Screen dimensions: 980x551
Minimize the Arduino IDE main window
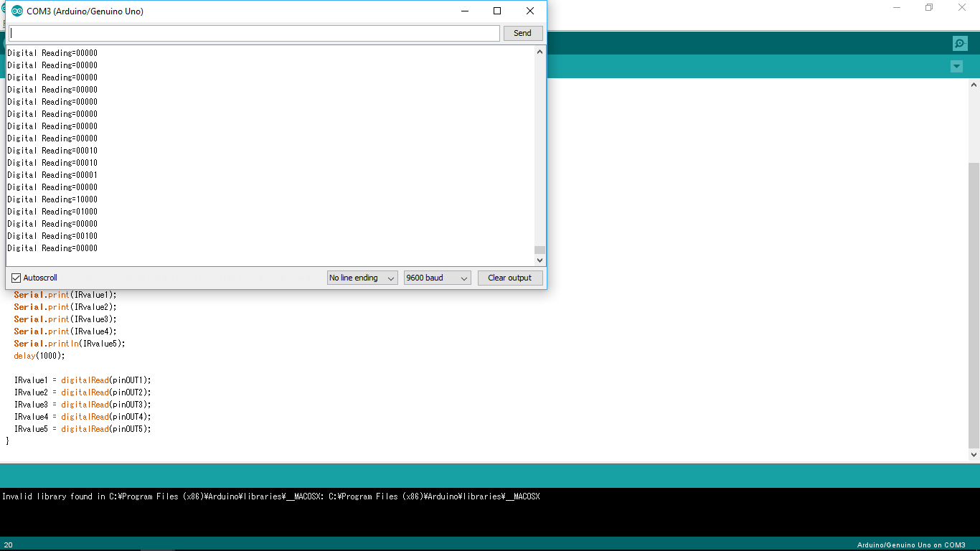pos(897,7)
